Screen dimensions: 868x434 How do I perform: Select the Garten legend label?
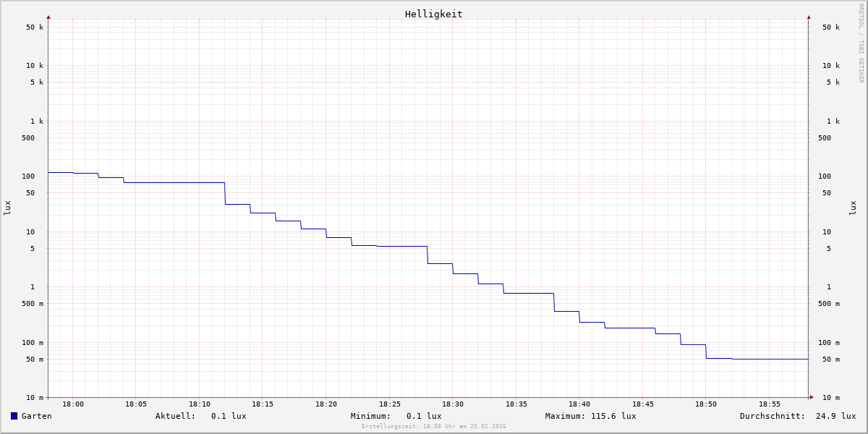37,416
